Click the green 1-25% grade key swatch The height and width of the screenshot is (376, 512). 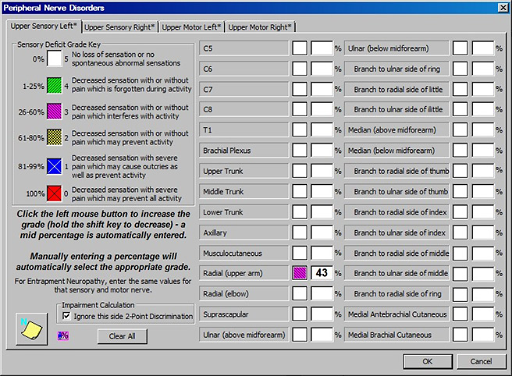pos(54,86)
